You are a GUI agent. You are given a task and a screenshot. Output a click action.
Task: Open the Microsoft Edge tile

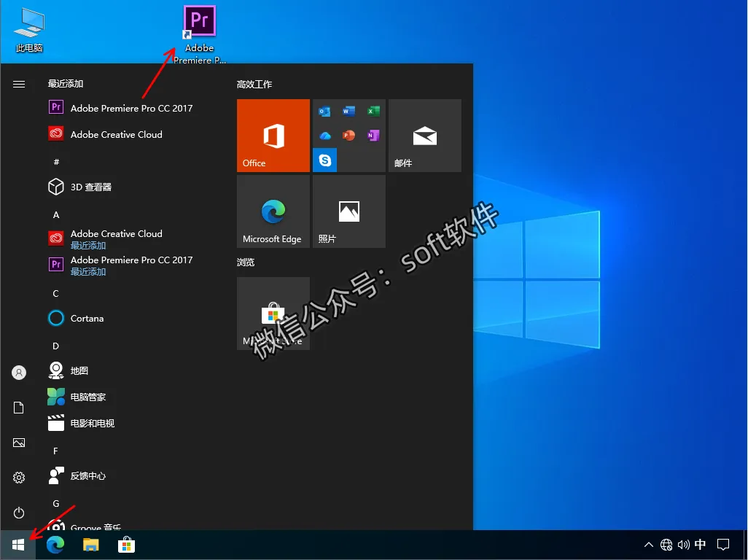[x=273, y=211]
